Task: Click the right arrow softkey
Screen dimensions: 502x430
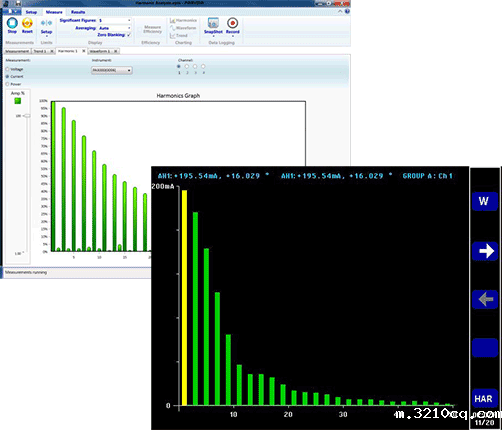Action: coord(485,251)
